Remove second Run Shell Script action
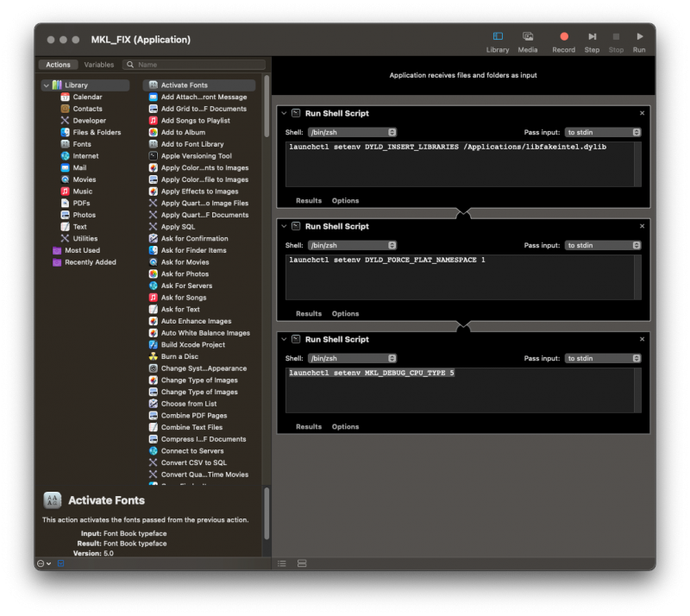690x616 pixels. (x=642, y=226)
